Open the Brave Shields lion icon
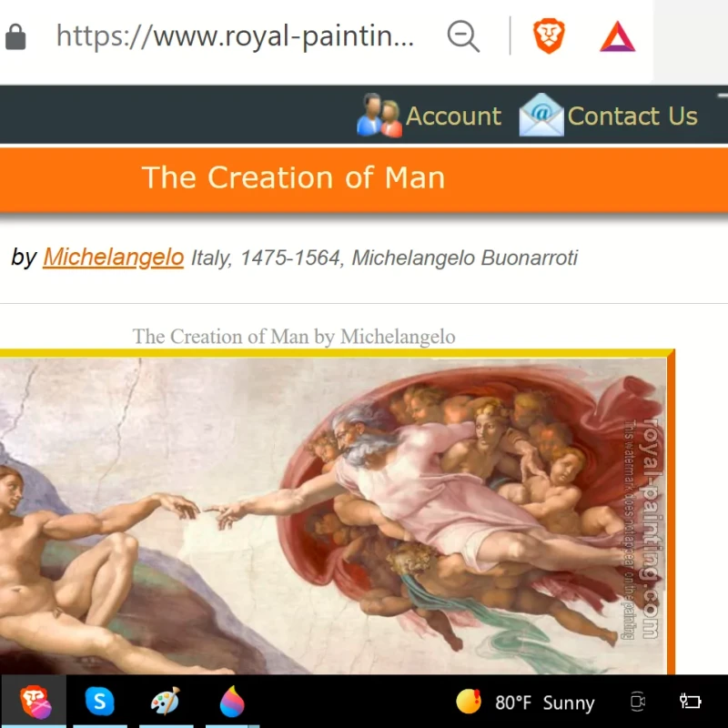Screen dimensions: 728x728 pos(549,36)
